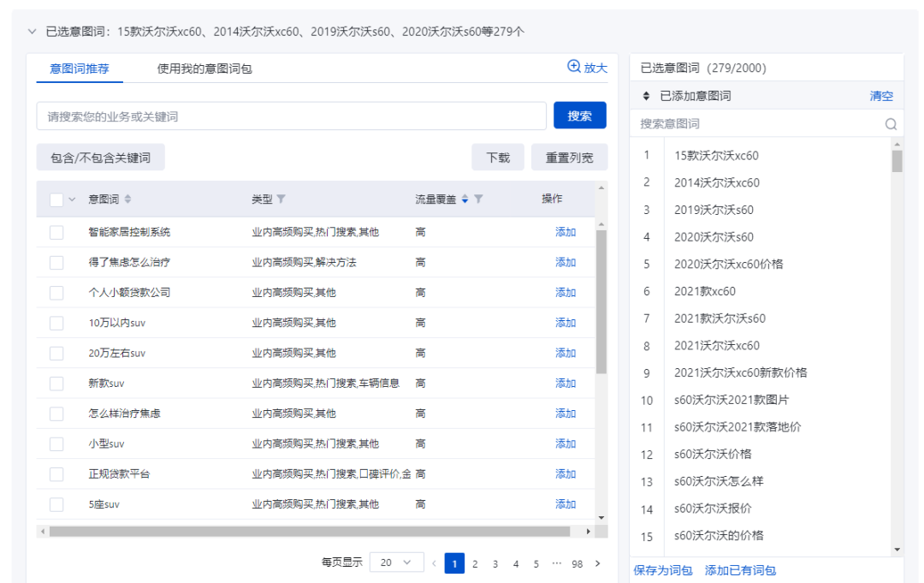Select 2021沃尔沃xc60新款价格 in list
Screen dimensions: 924x583
click(741, 372)
